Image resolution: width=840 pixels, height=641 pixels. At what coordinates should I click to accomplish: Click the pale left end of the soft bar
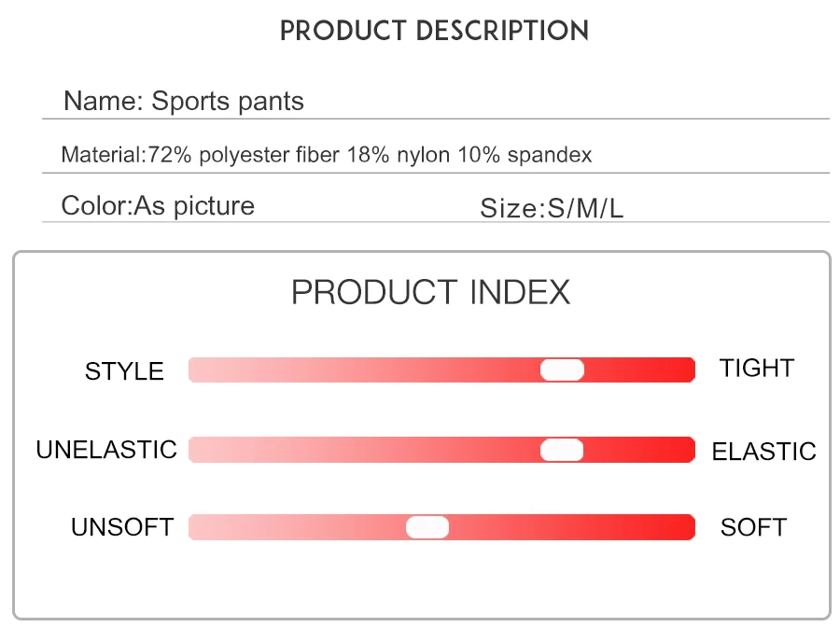[204, 527]
